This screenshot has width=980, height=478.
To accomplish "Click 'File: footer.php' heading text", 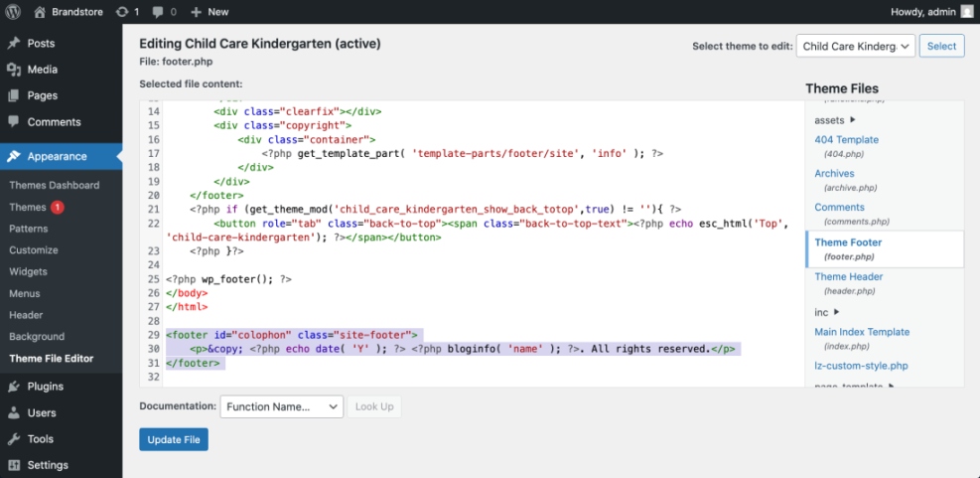I will (178, 62).
